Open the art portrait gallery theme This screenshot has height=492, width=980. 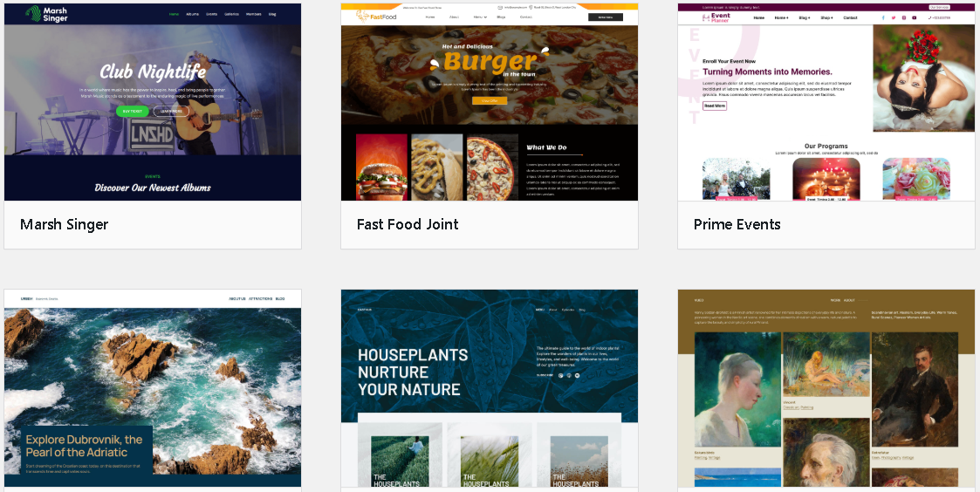point(826,388)
